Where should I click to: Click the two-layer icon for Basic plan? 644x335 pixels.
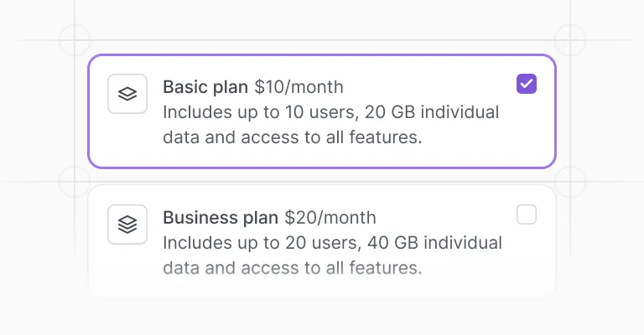pos(127,94)
